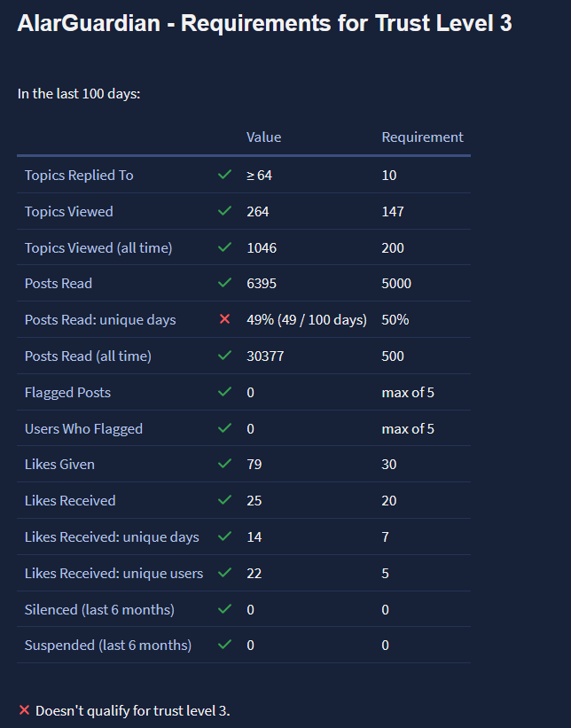Click the red X for Posts Read unique days
This screenshot has width=571, height=728.
[224, 320]
